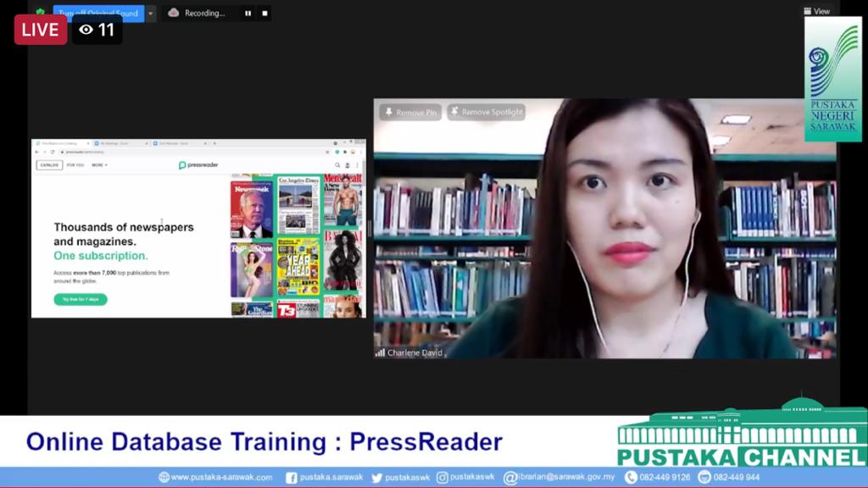Viewport: 868px width, 488px height.
Task: Open the T3 magazine cover
Action: [299, 309]
